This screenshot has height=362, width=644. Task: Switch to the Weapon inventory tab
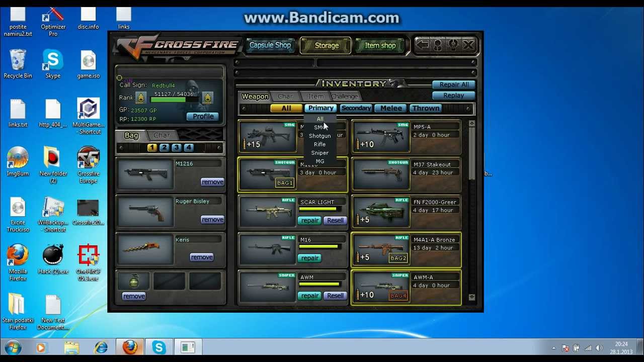(255, 97)
